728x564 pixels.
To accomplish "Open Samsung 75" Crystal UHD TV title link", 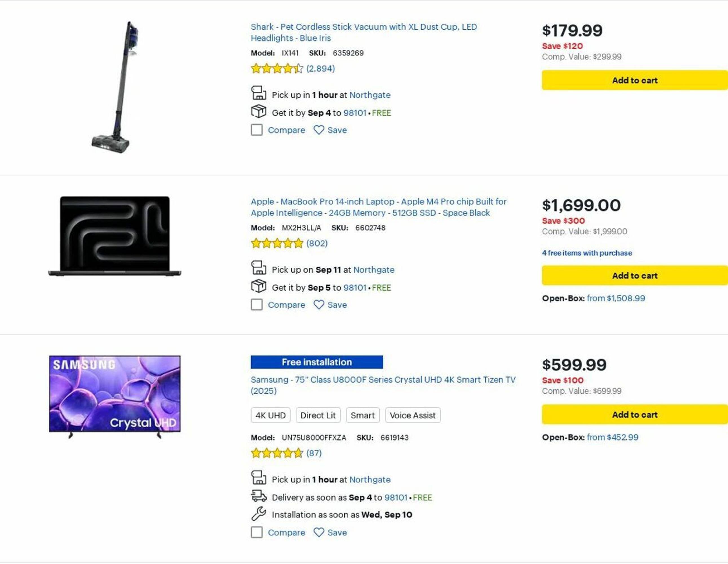I will coord(383,380).
